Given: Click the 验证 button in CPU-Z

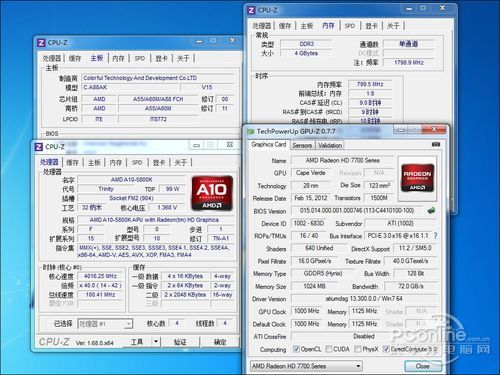Looking at the screenshot, I should (180, 342).
